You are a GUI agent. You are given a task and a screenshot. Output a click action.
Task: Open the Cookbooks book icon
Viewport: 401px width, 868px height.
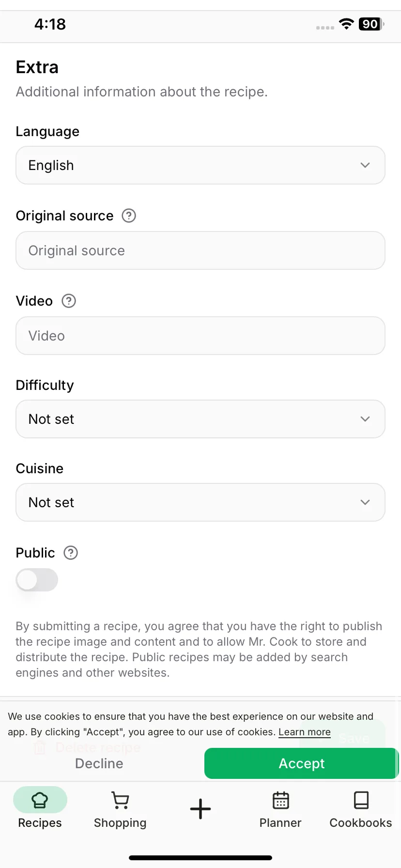tap(361, 800)
